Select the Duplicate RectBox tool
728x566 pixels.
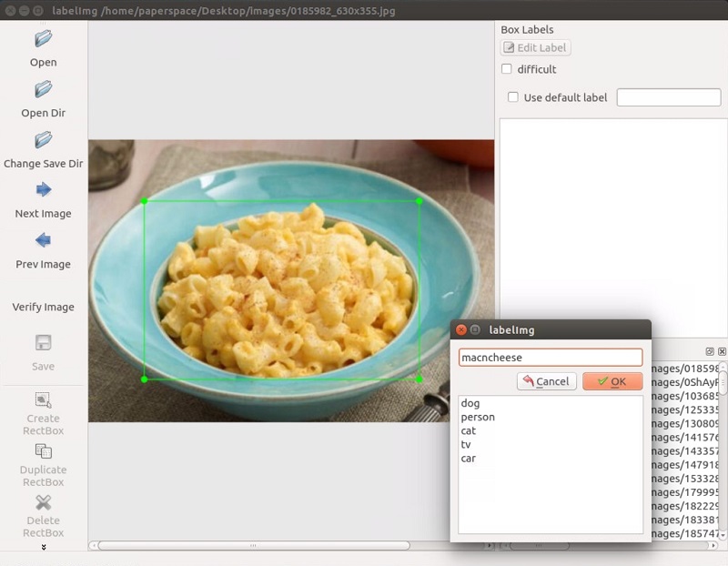43,451
